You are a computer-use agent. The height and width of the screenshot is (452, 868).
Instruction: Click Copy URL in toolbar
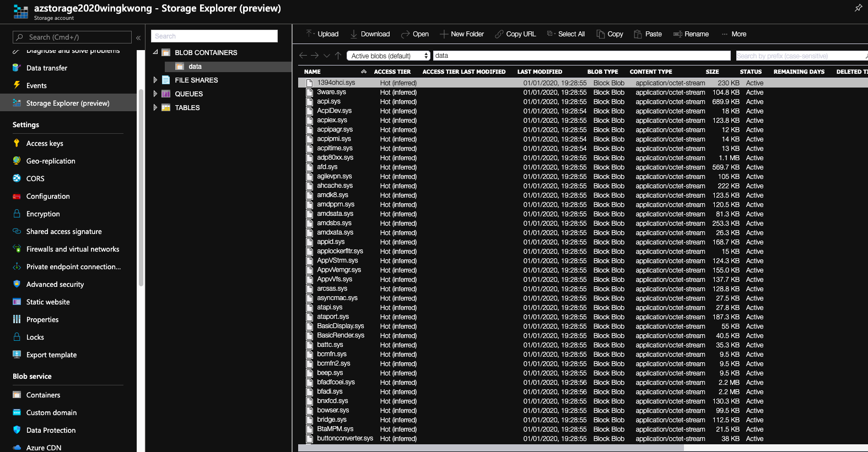515,34
